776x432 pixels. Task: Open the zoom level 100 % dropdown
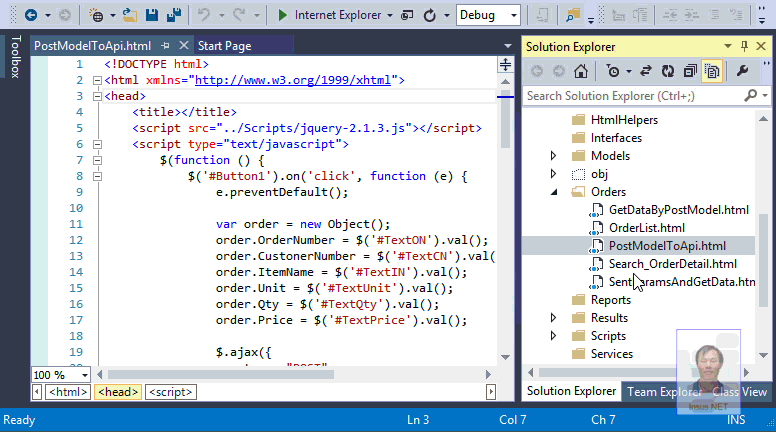tap(85, 375)
